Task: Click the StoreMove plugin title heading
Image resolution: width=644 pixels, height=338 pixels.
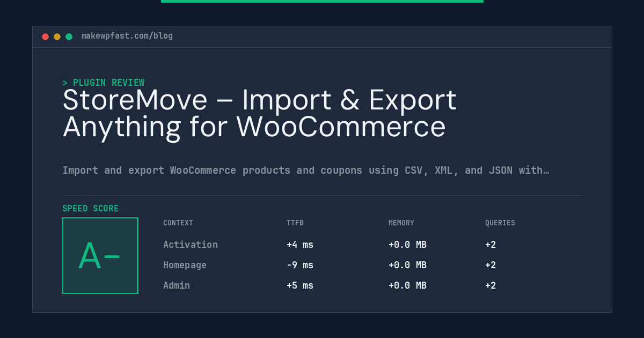Action: tap(260, 113)
